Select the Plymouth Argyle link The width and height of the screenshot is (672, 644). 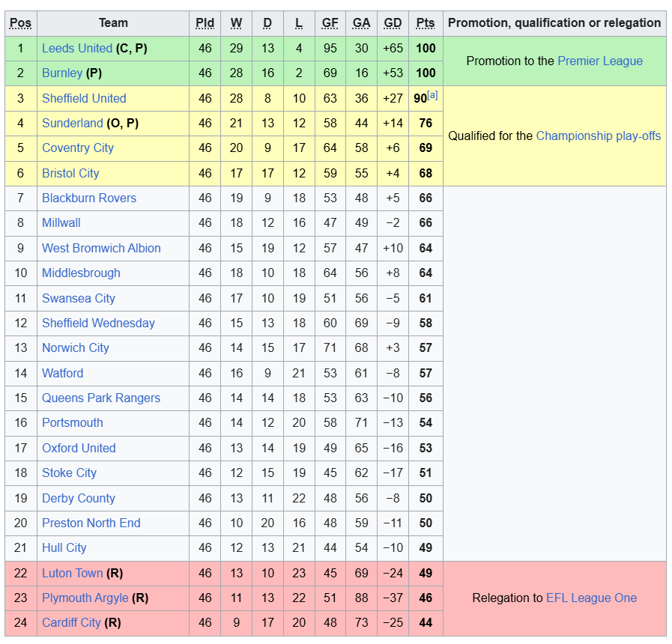point(85,598)
